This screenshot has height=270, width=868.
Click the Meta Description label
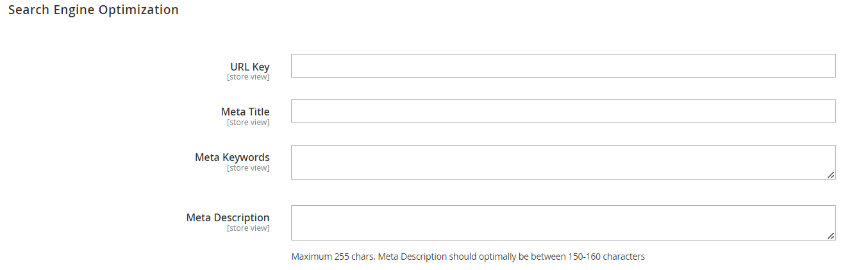click(x=228, y=217)
